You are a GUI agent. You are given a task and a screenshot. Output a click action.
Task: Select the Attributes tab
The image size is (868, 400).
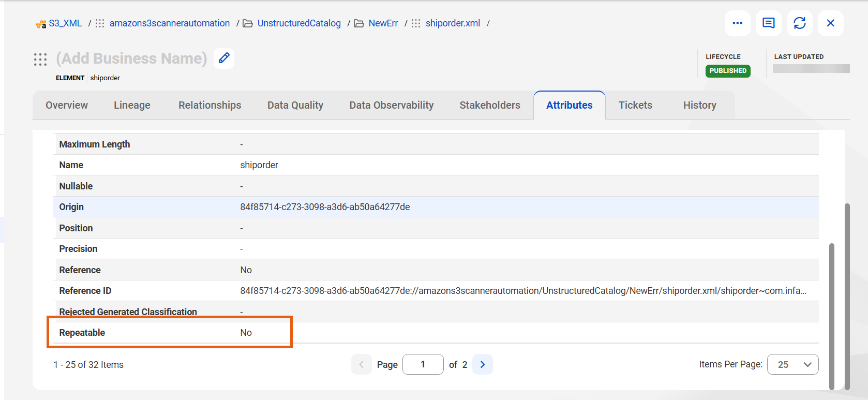click(x=570, y=105)
